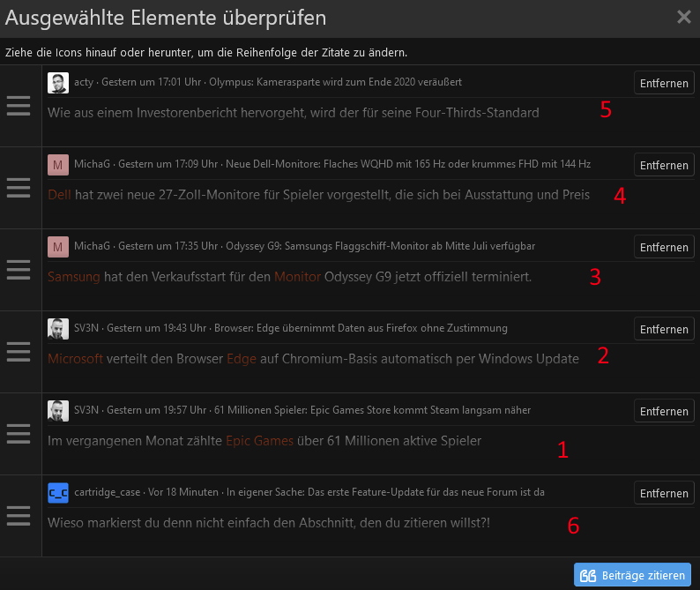Click the Beiträge zitieren button
Screen dimensions: 700x590
point(632,575)
